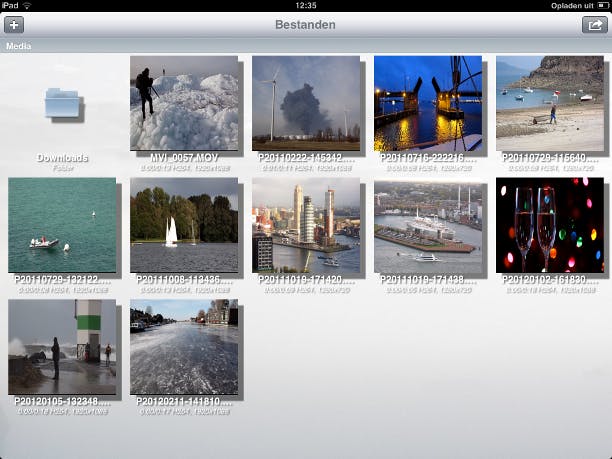
Task: Tap the battery status icon
Action: pyautogui.click(x=603, y=5)
